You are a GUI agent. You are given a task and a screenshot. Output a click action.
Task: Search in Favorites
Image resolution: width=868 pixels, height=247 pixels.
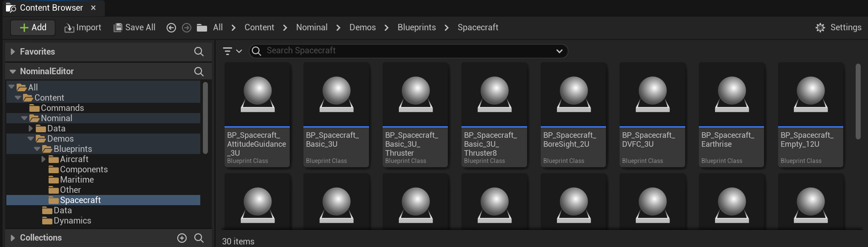[x=199, y=52]
